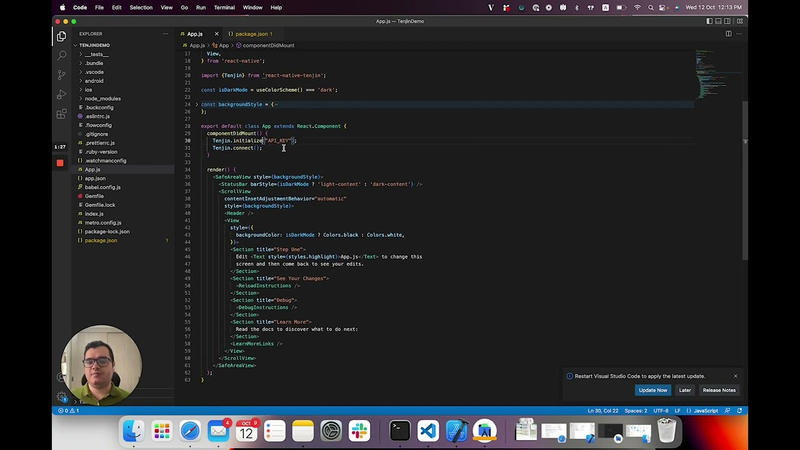
Task: Show errors and warnings in status bar
Action: pos(68,411)
